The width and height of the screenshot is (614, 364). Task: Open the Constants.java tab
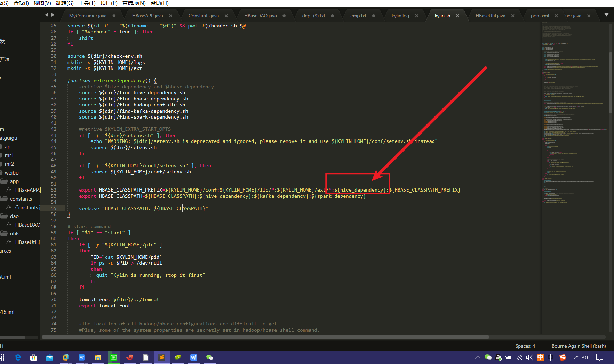coord(204,16)
